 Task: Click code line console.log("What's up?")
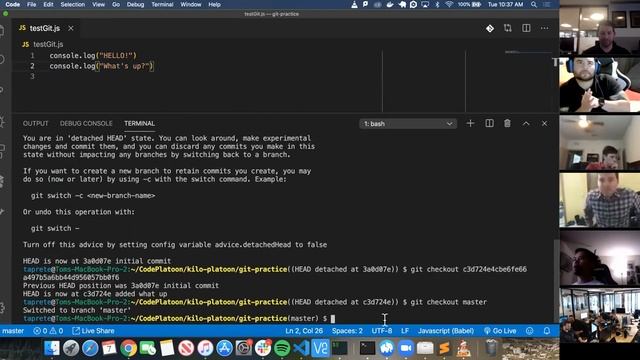102,66
